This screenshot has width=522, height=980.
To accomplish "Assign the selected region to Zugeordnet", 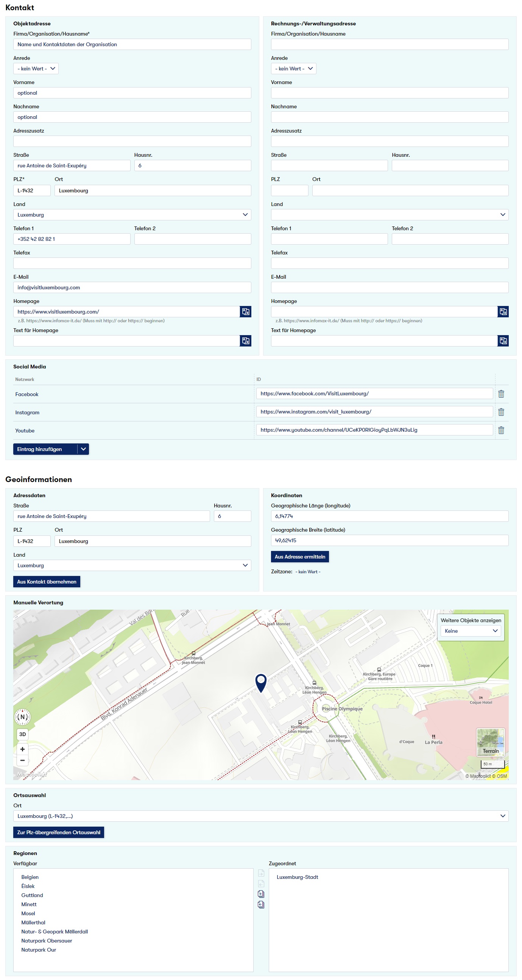I will tap(261, 873).
